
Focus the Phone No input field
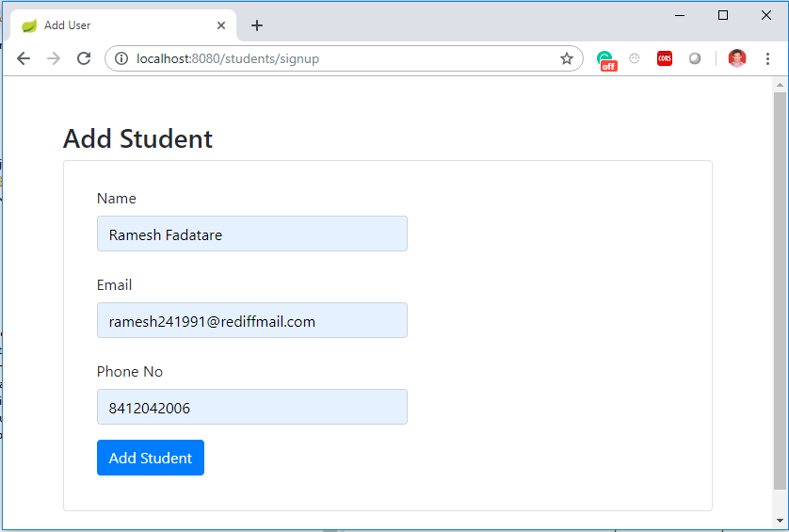coord(252,407)
